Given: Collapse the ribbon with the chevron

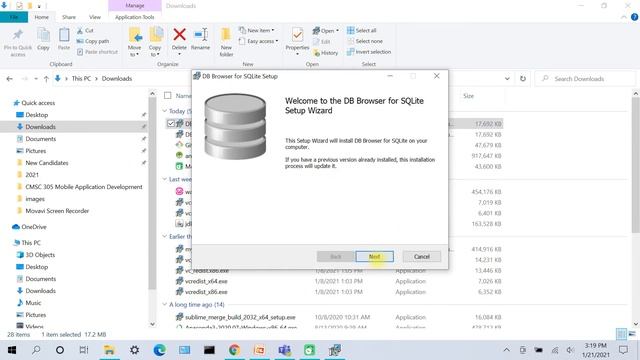Looking at the screenshot, I should (x=624, y=17).
